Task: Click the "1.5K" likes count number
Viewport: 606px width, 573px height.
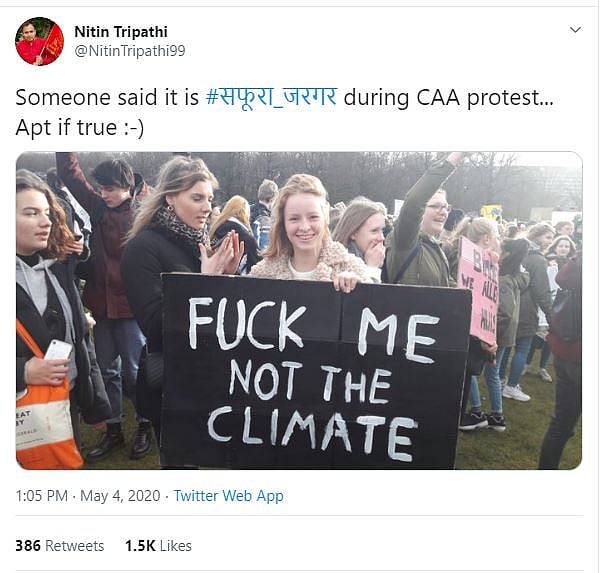Action: pos(140,546)
